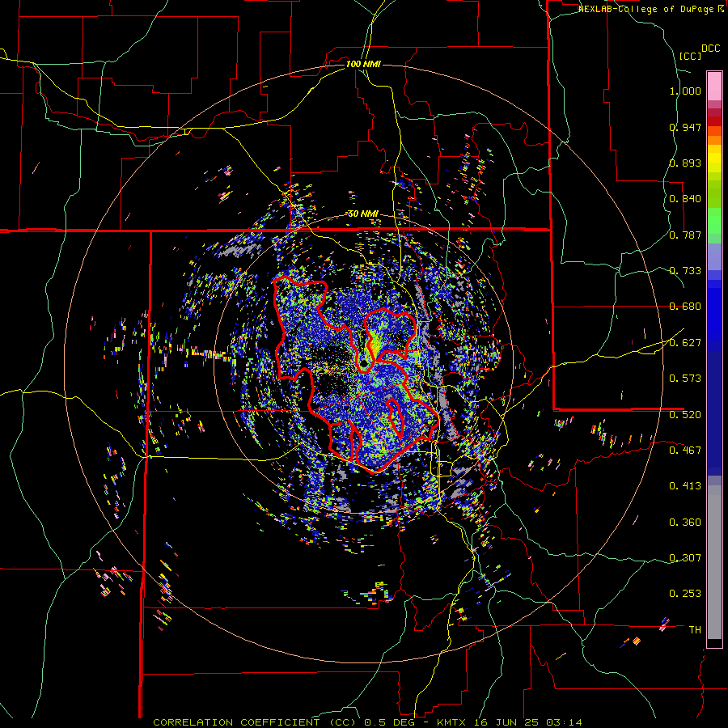Click the 16 JUN 25 date in the caption
Image resolution: width=728 pixels, height=728 pixels.
pos(506,722)
